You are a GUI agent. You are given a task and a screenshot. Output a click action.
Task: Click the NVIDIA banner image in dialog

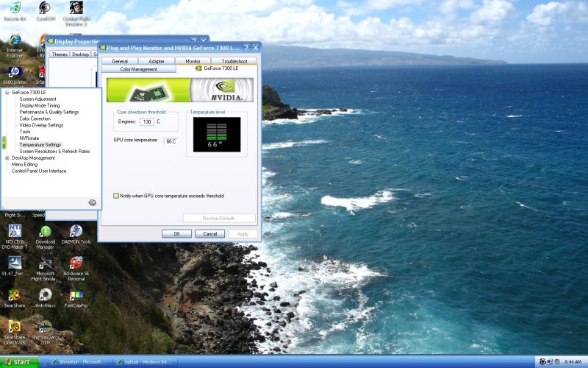click(x=180, y=90)
